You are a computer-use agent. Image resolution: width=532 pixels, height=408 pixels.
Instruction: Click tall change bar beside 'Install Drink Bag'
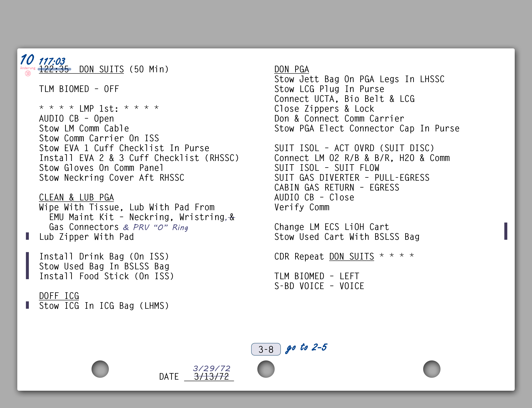point(27,266)
